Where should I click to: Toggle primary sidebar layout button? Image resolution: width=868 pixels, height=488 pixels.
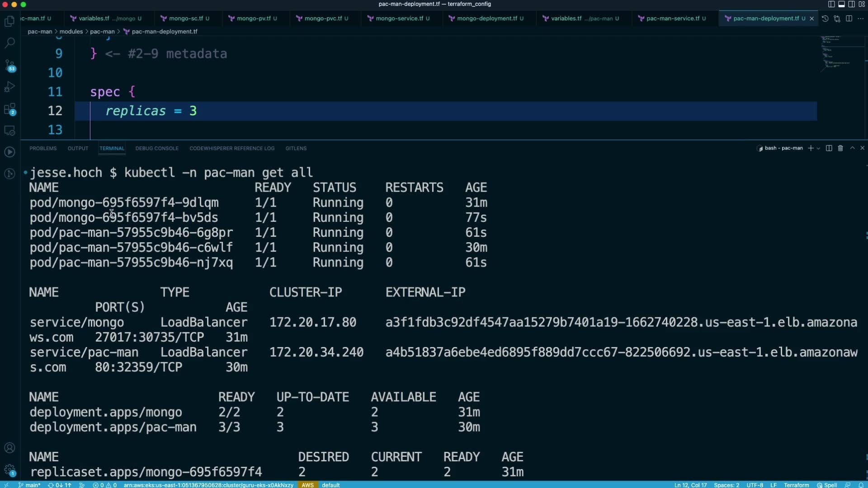[831, 4]
